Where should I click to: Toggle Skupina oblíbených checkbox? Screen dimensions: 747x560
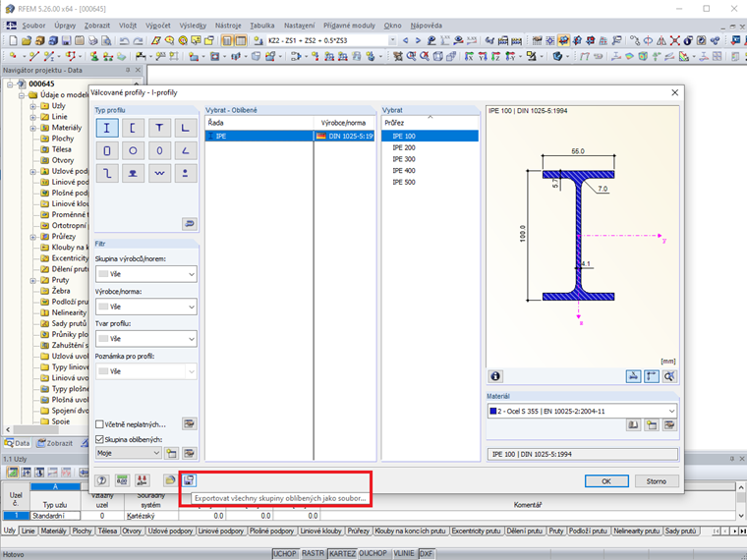(99, 439)
